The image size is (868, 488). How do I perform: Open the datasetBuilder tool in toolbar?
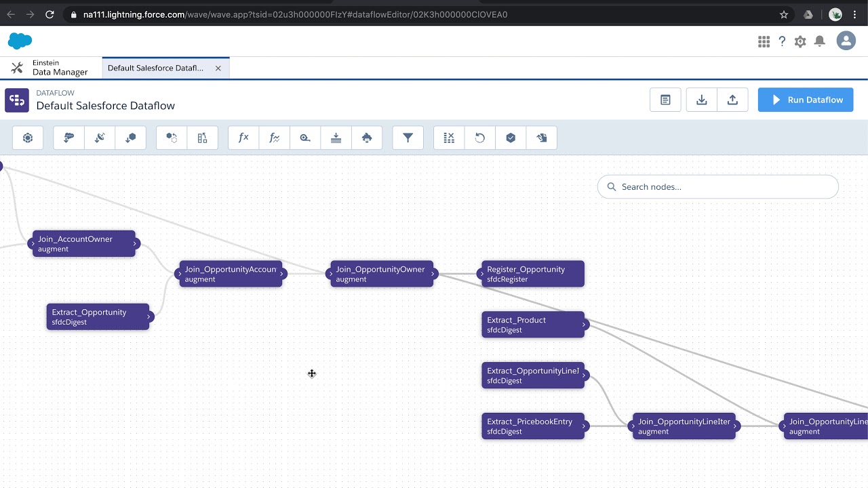(28, 138)
